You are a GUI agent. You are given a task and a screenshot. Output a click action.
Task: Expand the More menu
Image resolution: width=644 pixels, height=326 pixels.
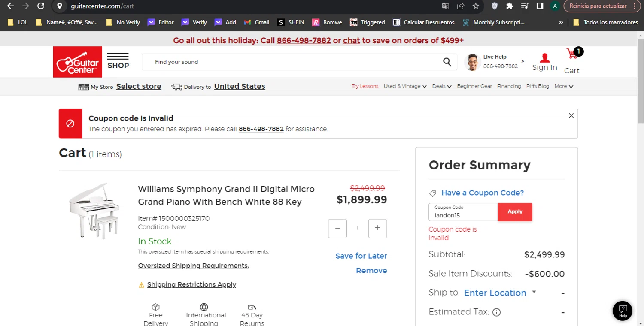click(x=564, y=86)
